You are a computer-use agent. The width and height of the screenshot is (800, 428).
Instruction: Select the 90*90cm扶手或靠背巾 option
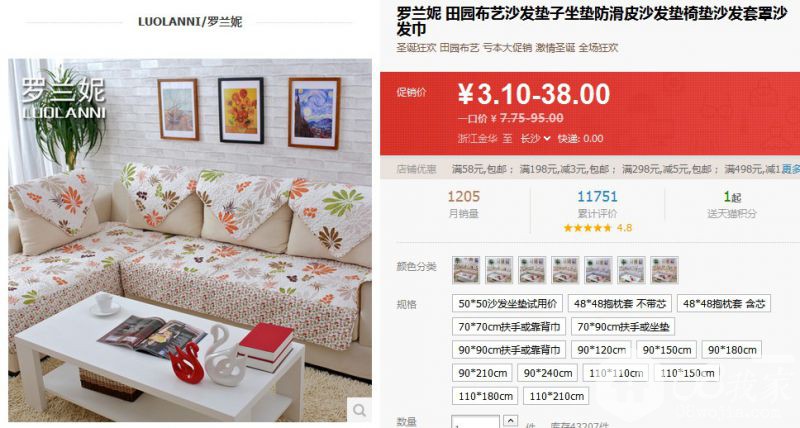(509, 350)
